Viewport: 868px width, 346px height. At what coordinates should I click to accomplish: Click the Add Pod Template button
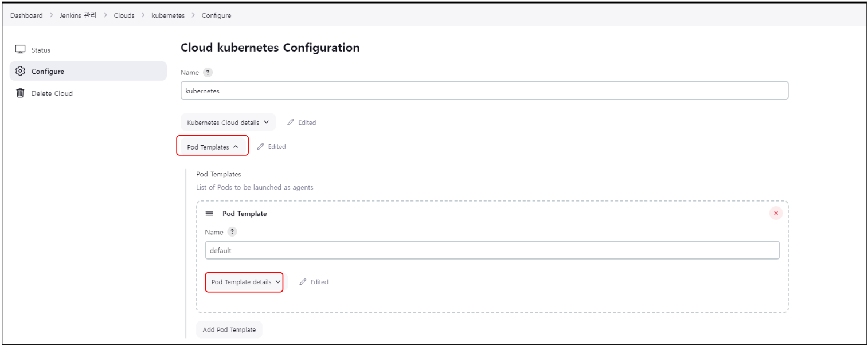pyautogui.click(x=229, y=329)
